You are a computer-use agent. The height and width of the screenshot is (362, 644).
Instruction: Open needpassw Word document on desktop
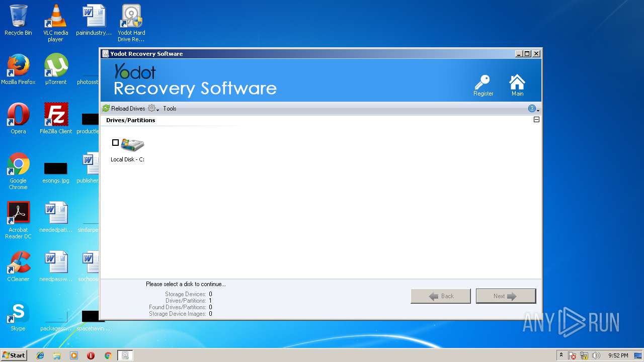point(56,266)
